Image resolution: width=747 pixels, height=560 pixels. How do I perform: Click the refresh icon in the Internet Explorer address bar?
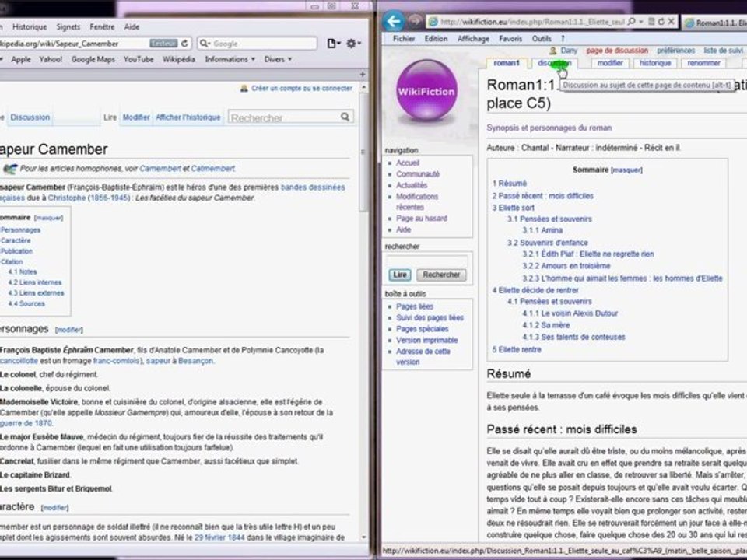point(661,22)
